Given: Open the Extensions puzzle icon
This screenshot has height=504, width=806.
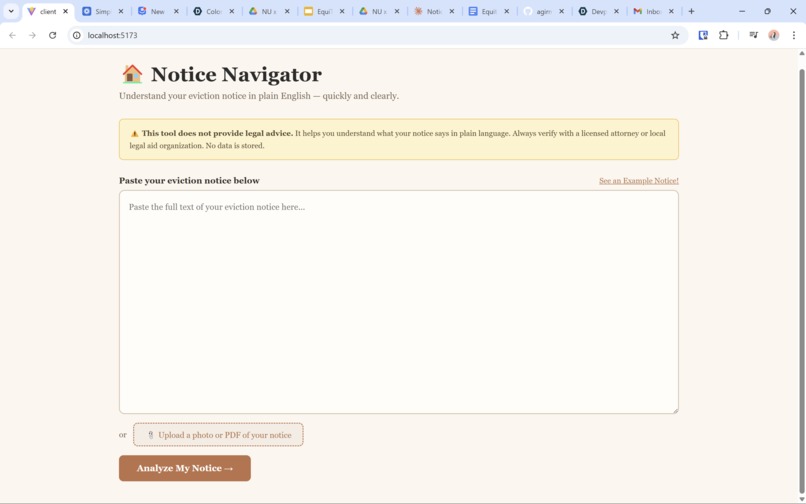Looking at the screenshot, I should [x=723, y=35].
